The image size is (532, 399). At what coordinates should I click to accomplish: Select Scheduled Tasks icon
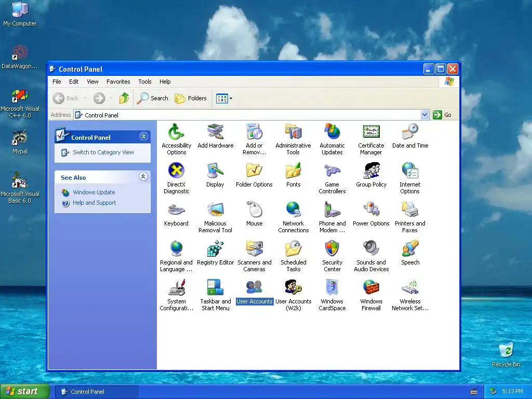[x=293, y=249]
